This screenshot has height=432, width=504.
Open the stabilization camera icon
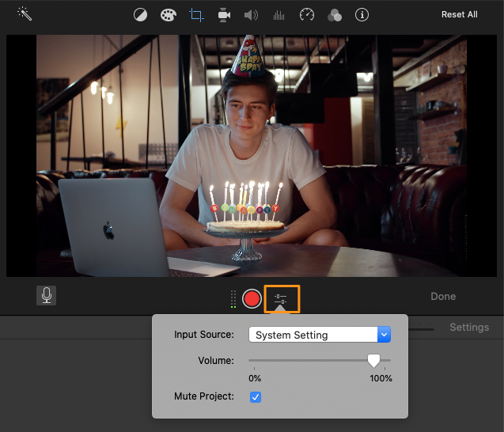(224, 15)
